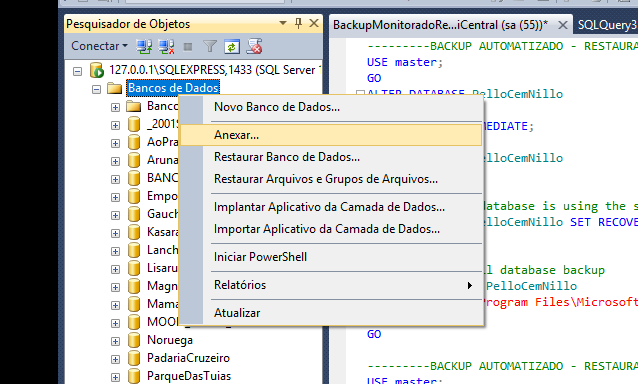Select Anexar... in the context menu
The height and width of the screenshot is (384, 638).
pos(331,135)
